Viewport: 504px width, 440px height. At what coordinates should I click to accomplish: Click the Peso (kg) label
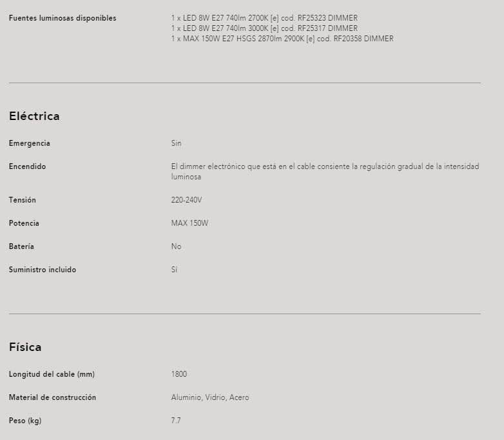25,421
